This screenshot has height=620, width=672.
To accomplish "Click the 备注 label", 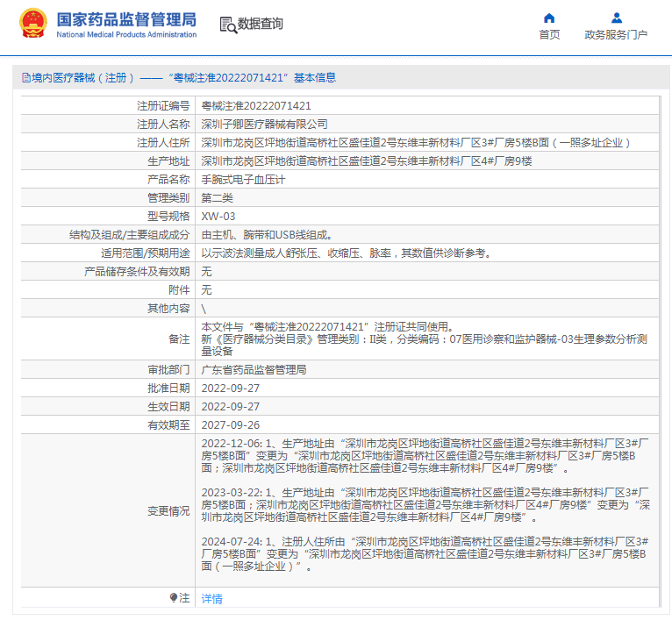I will click(x=179, y=339).
